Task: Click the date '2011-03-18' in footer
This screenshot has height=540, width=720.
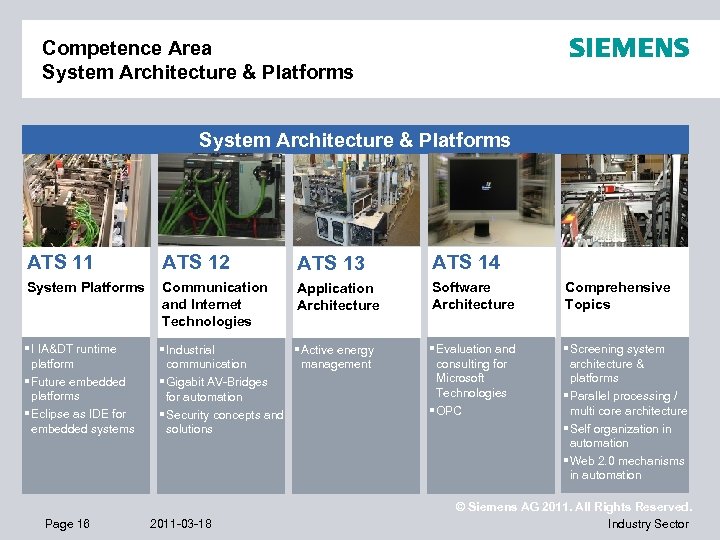Action: pos(180,523)
